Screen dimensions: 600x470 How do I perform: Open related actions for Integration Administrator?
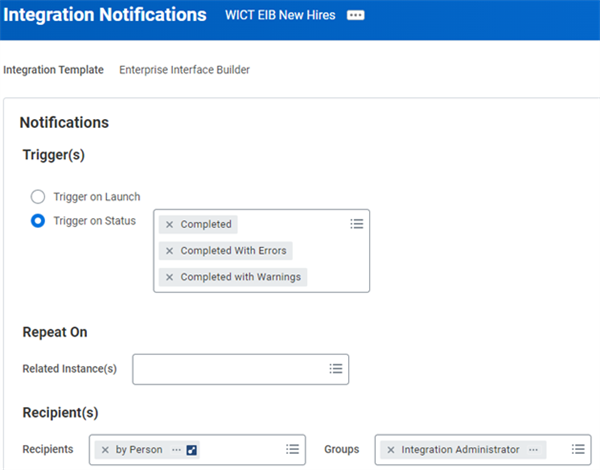coord(533,450)
